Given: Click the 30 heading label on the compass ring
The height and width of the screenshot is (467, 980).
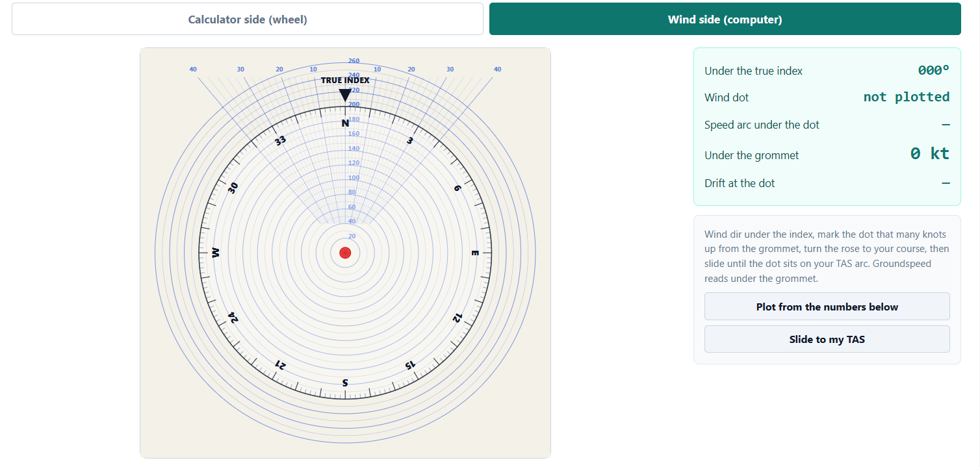Looking at the screenshot, I should pos(233,188).
